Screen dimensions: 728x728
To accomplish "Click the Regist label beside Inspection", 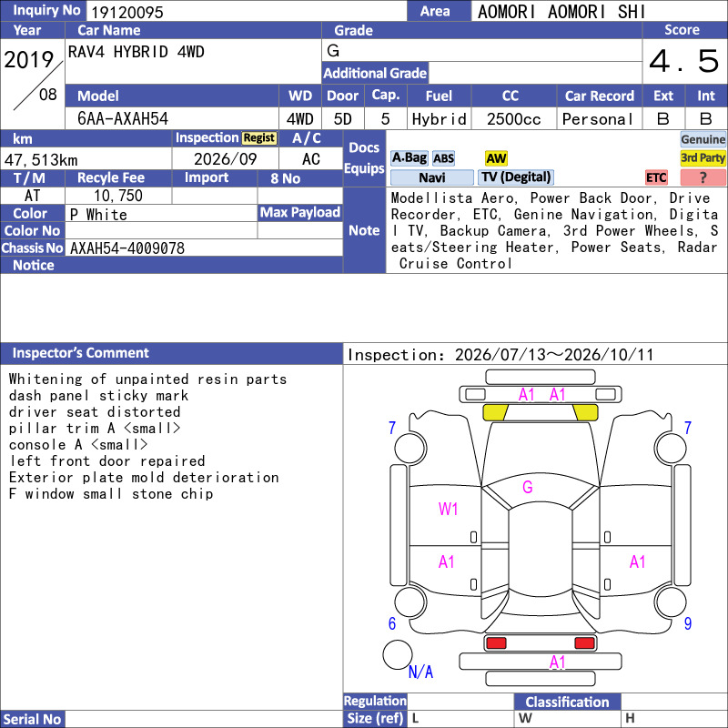I will (259, 138).
